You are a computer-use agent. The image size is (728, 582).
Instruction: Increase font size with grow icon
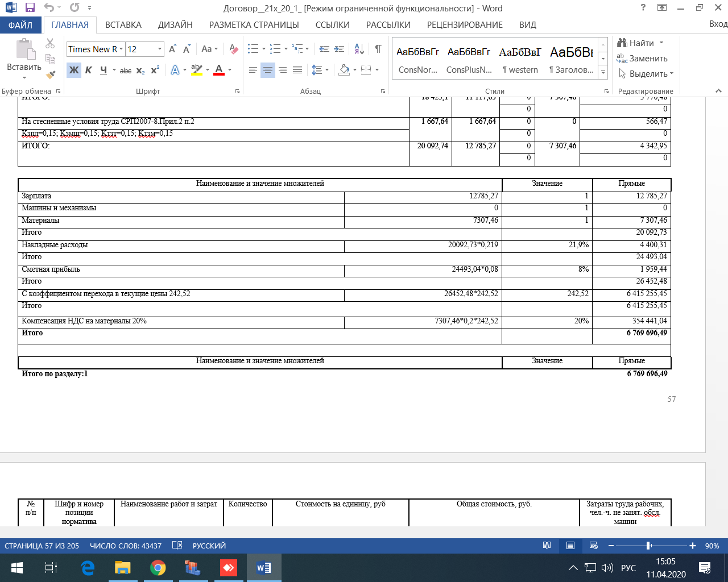pyautogui.click(x=172, y=49)
